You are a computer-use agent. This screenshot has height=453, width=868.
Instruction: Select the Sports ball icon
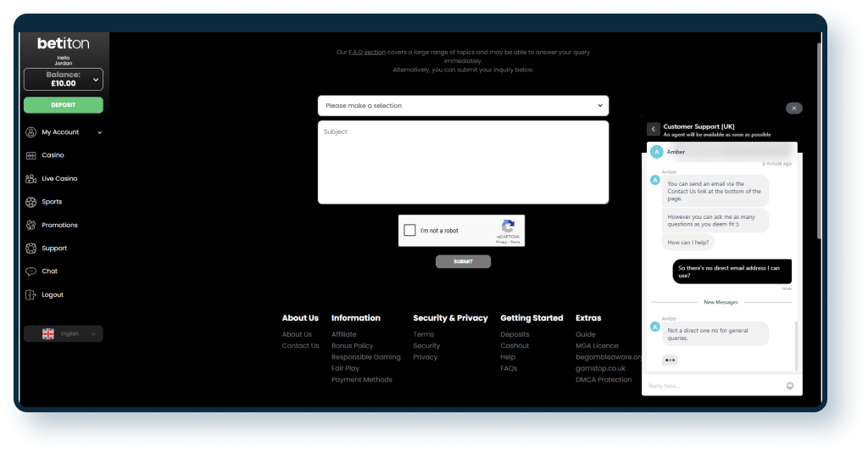[31, 202]
